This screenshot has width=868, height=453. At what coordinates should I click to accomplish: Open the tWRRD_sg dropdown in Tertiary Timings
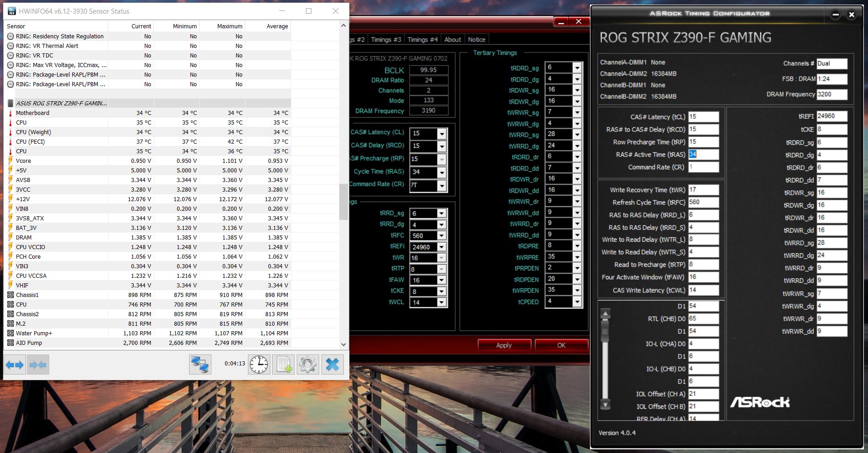577,135
